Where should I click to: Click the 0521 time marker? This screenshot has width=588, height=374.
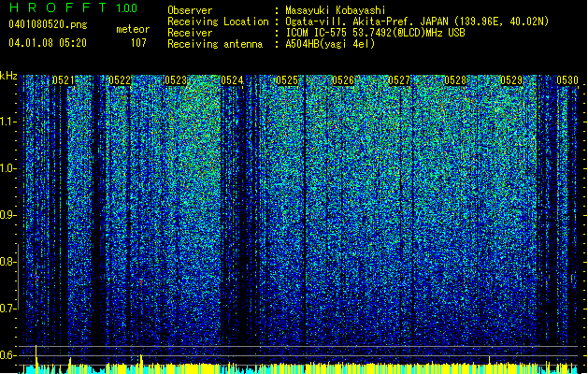[64, 80]
